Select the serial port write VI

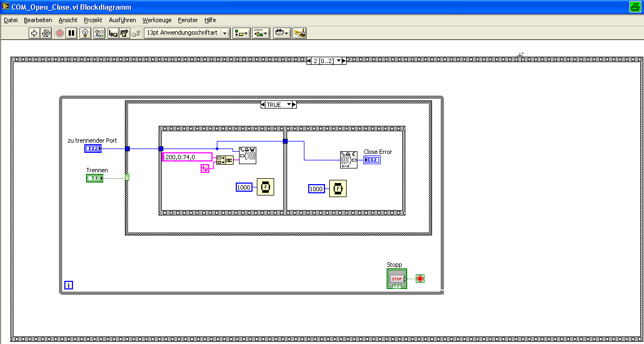[x=248, y=156]
